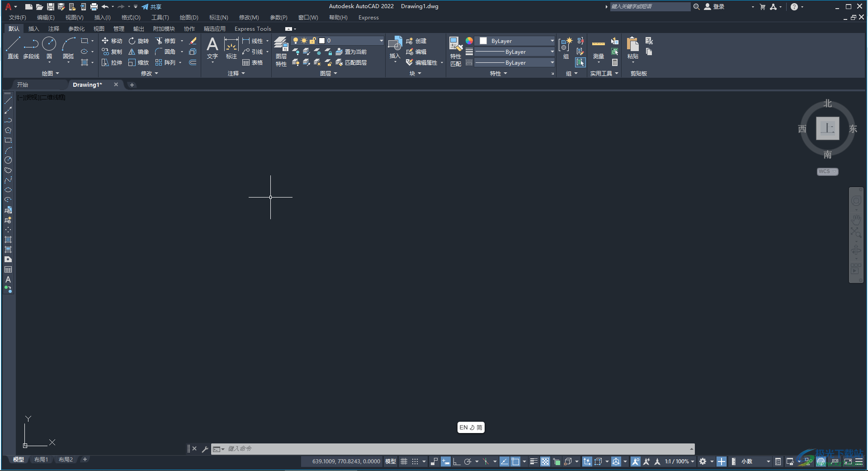Select the Arc (圆弧) tool
The image size is (868, 471).
(68, 48)
